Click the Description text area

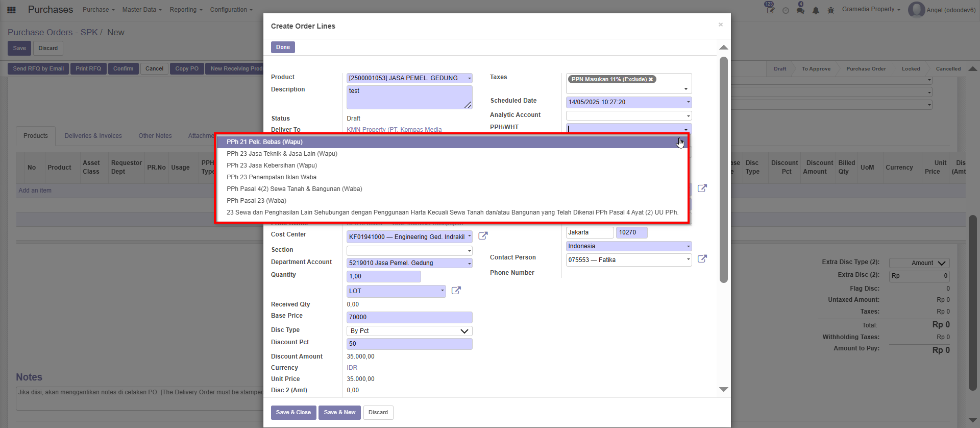tap(409, 97)
